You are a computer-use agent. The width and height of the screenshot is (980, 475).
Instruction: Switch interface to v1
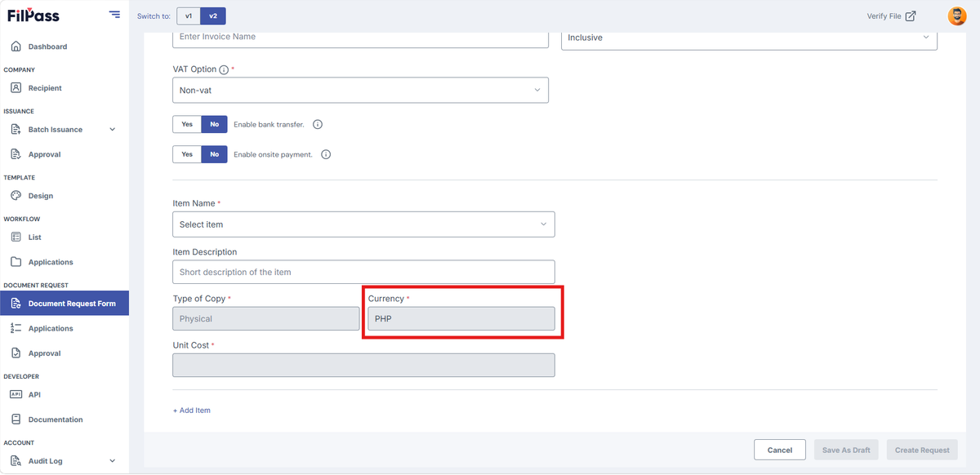point(189,16)
